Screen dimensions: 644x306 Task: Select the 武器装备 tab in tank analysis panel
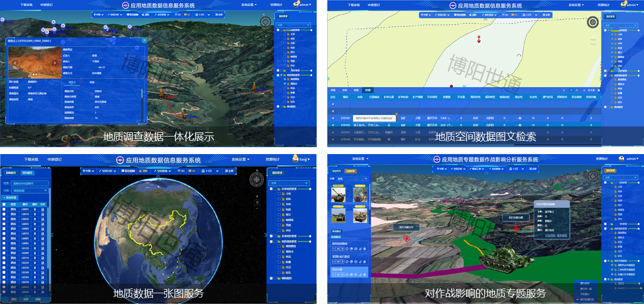coord(350,171)
